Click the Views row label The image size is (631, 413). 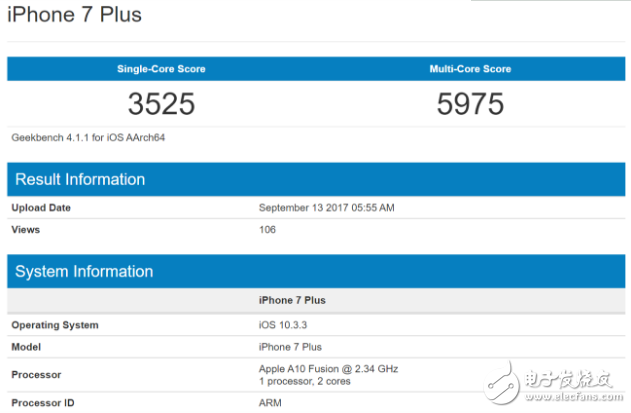[x=26, y=229]
